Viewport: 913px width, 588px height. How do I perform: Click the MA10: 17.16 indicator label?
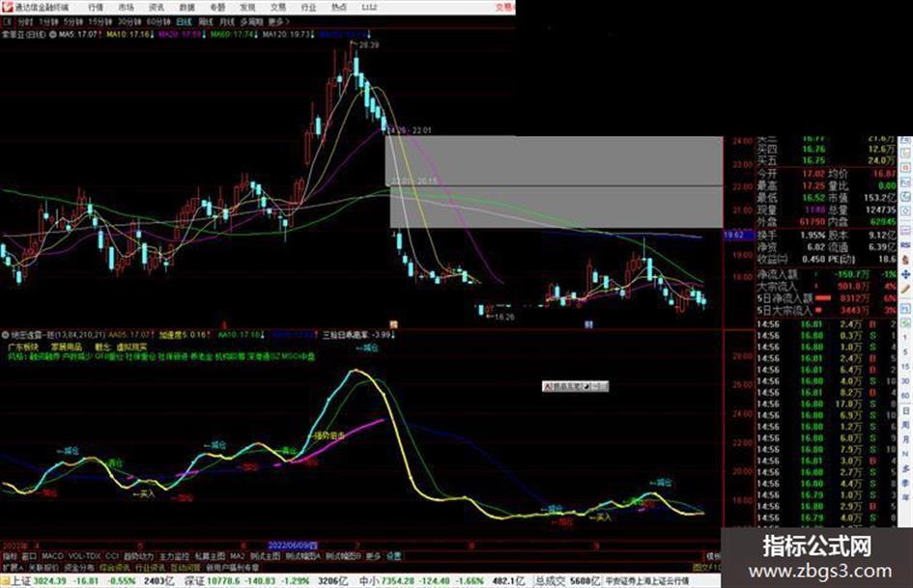coord(128,35)
